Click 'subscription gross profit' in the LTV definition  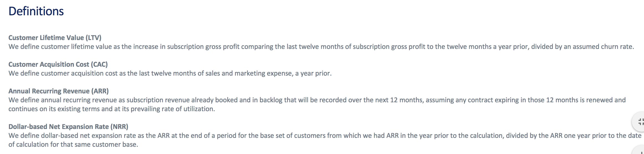[203, 46]
